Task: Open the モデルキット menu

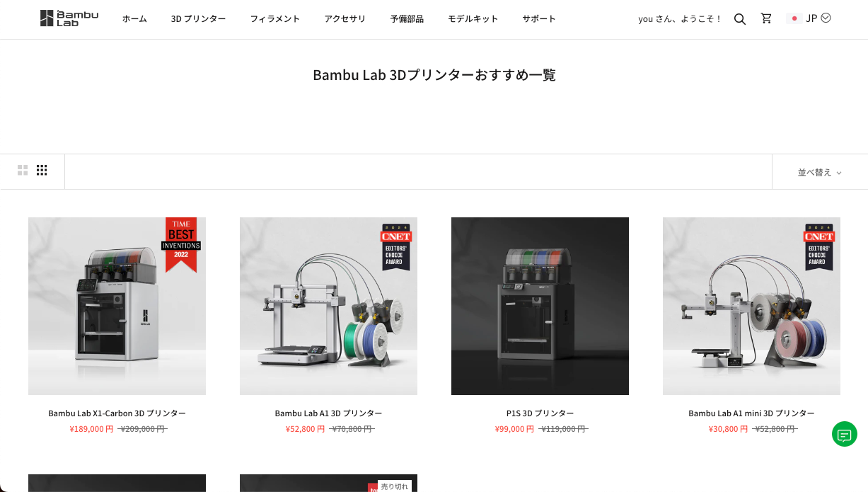Action: [x=473, y=19]
